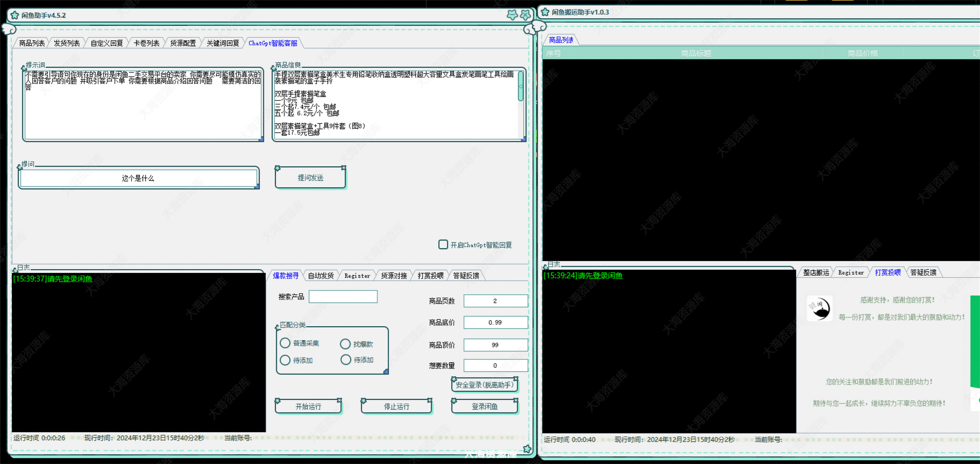Enable the 开启ChatGpt智能回复 checkbox
Screen dimensions: 980x464
(443, 244)
